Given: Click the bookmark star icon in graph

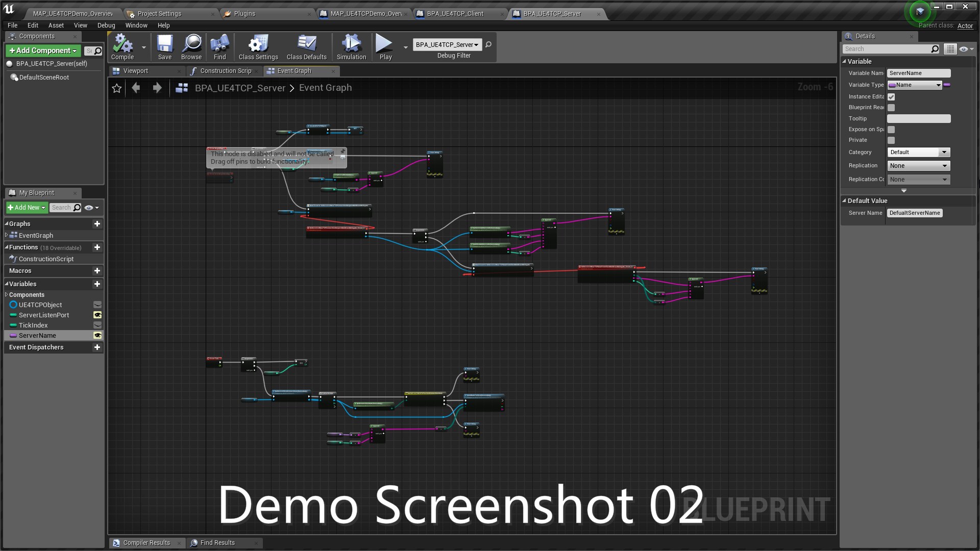Looking at the screenshot, I should pos(117,88).
